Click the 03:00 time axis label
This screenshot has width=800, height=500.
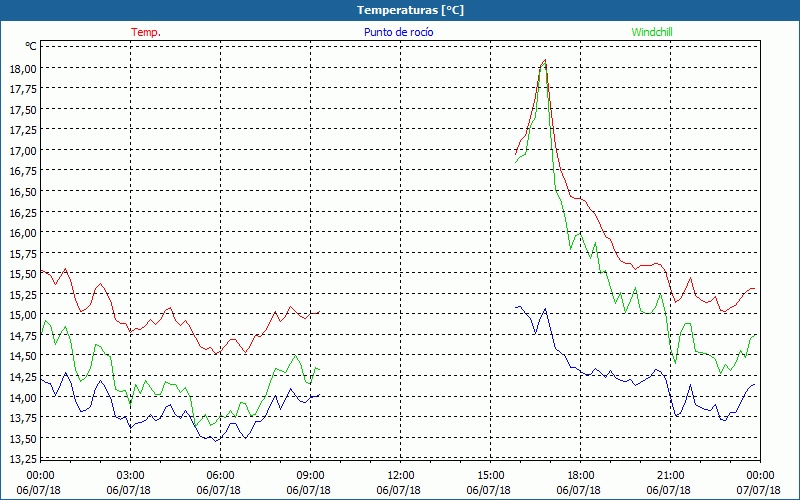pos(130,476)
